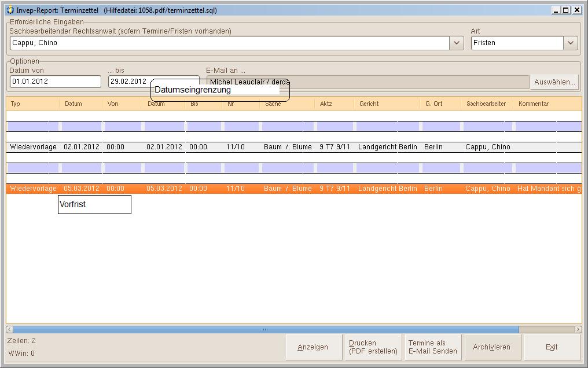Click the Archivieren button
Viewport: 588px width, 368px height.
coord(493,347)
